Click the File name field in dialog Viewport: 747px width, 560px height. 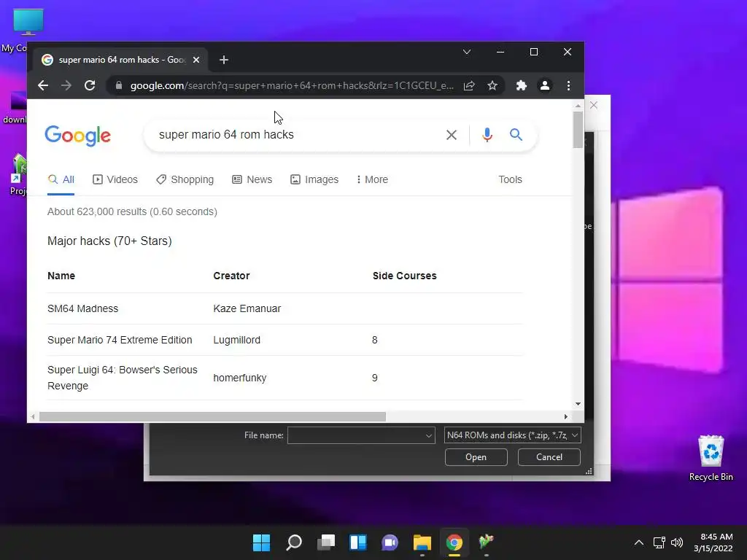[355, 435]
